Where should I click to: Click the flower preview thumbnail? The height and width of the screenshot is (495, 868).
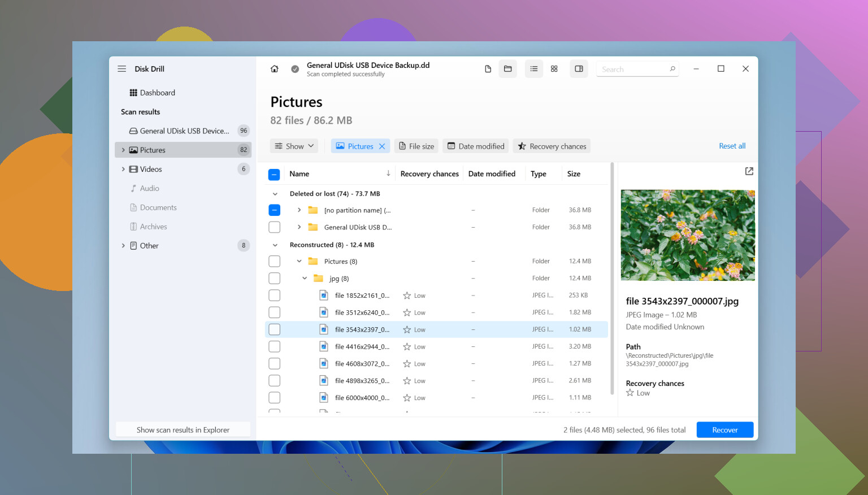click(x=688, y=235)
